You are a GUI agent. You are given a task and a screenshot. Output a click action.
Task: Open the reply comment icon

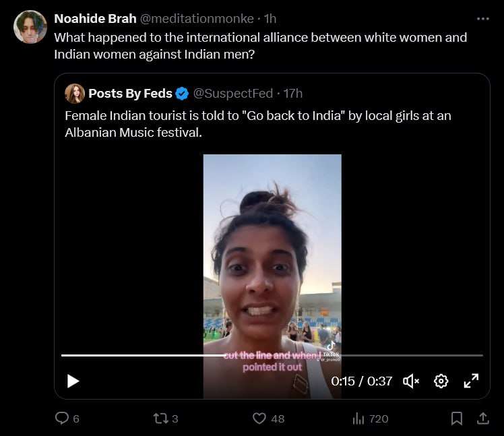coord(62,418)
